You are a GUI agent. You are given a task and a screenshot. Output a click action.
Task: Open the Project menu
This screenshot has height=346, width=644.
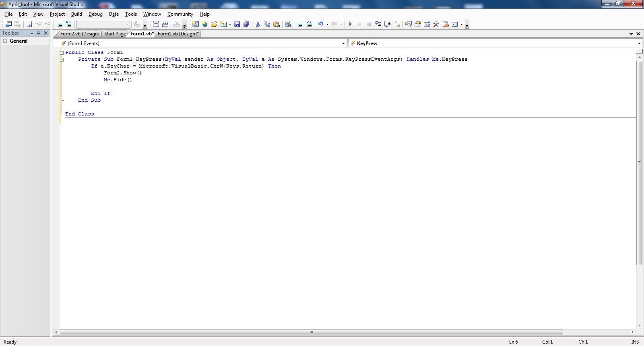pos(57,14)
